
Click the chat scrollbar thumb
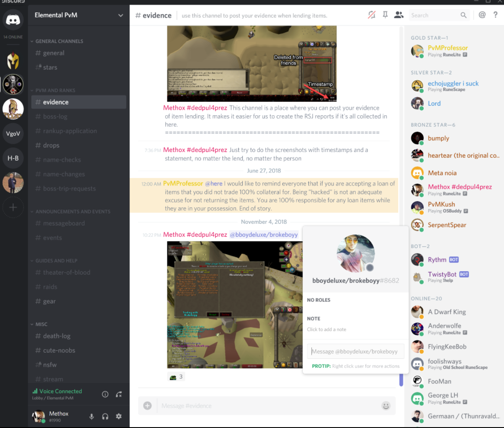[401, 380]
